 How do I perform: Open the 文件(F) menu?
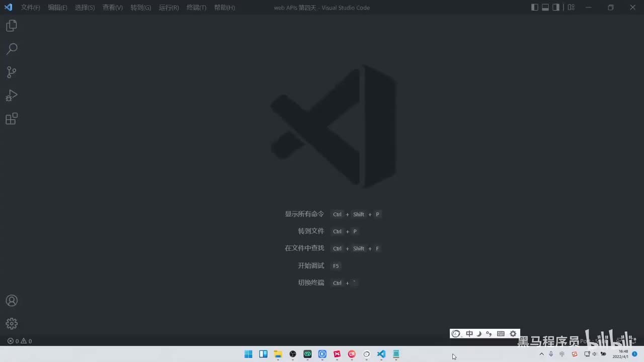pyautogui.click(x=31, y=8)
